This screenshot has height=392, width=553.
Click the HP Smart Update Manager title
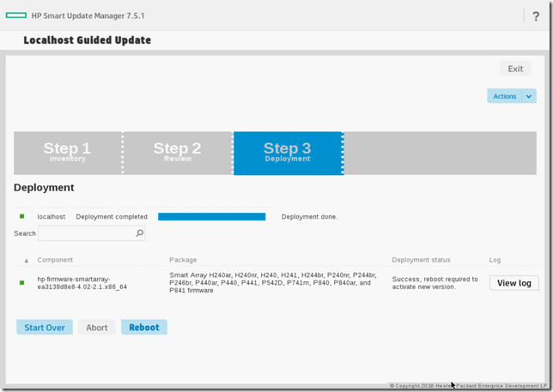coord(88,15)
